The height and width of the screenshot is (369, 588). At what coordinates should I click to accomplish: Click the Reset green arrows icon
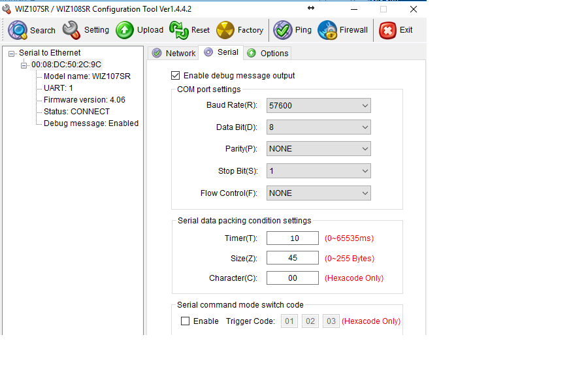pyautogui.click(x=179, y=31)
